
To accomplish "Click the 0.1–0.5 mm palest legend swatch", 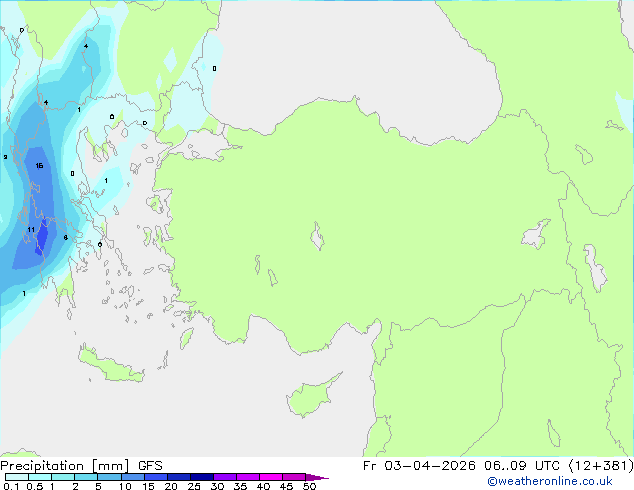I will coord(17,477).
